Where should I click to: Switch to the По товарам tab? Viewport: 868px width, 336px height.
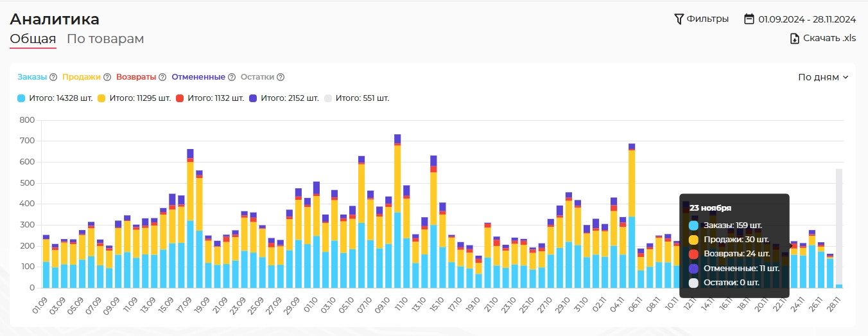pyautogui.click(x=105, y=39)
